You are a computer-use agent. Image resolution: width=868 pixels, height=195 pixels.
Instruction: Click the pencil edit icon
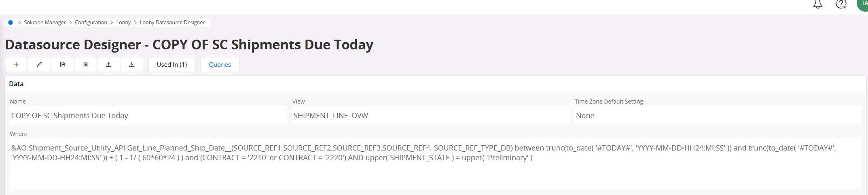tap(39, 64)
